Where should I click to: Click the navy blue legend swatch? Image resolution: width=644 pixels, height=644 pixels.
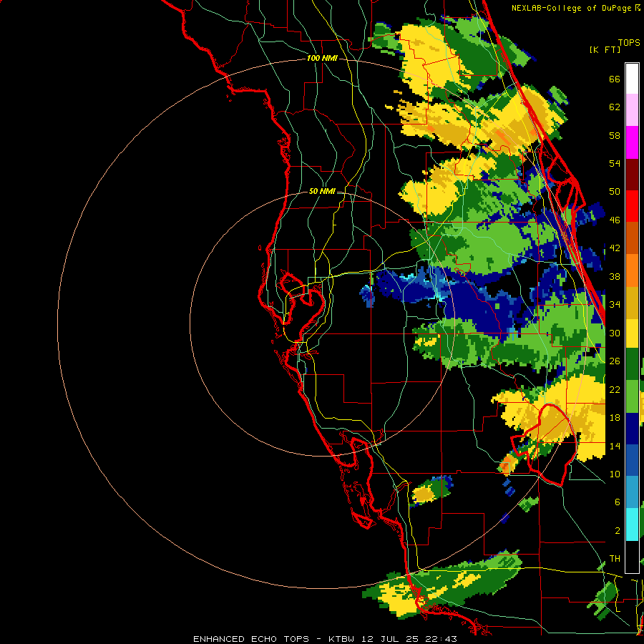632,429
